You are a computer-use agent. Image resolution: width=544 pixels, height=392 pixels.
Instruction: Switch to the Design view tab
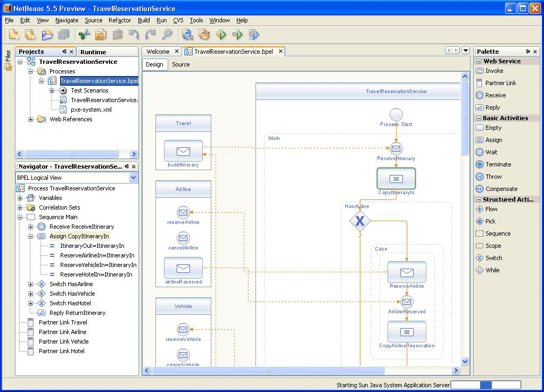(155, 64)
